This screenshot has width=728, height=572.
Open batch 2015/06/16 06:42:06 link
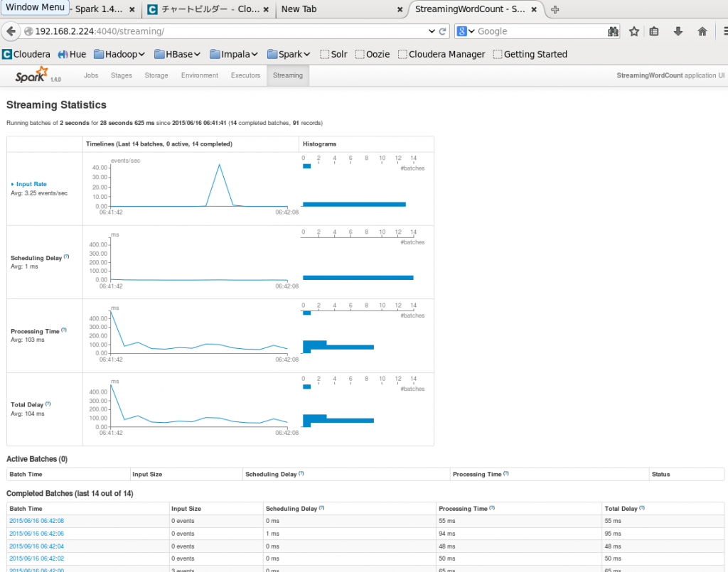click(37, 534)
